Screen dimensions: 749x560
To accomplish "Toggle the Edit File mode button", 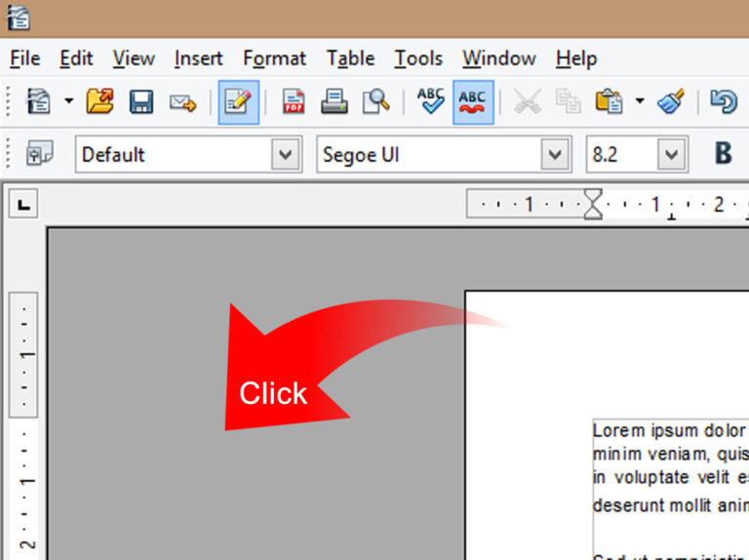I will coord(238,102).
